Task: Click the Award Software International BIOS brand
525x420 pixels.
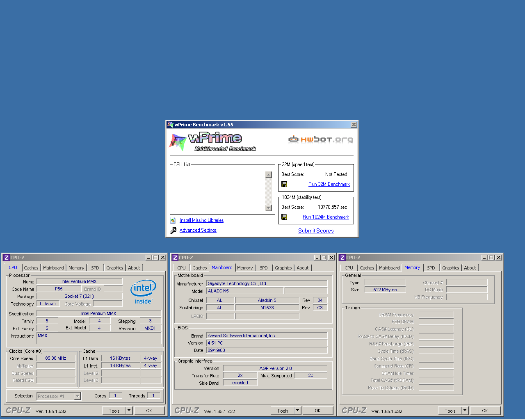Action: click(x=267, y=336)
